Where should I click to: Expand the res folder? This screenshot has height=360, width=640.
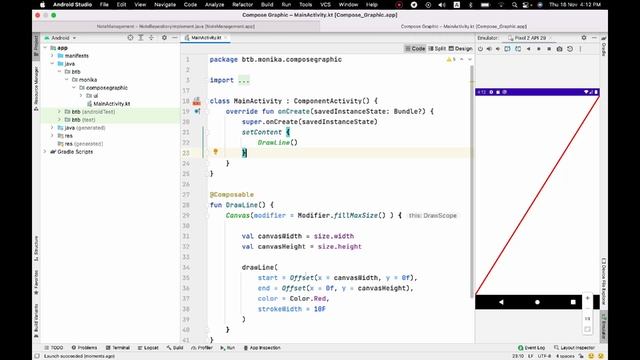coord(52,136)
